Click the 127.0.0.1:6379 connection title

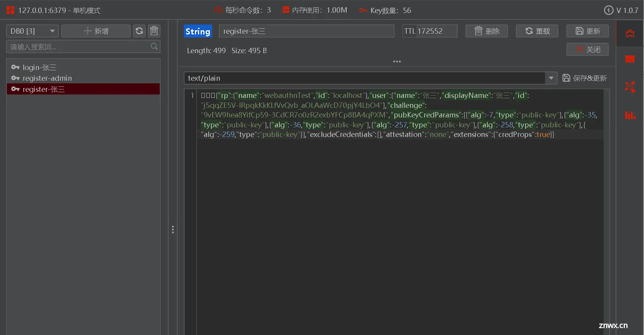(59, 10)
